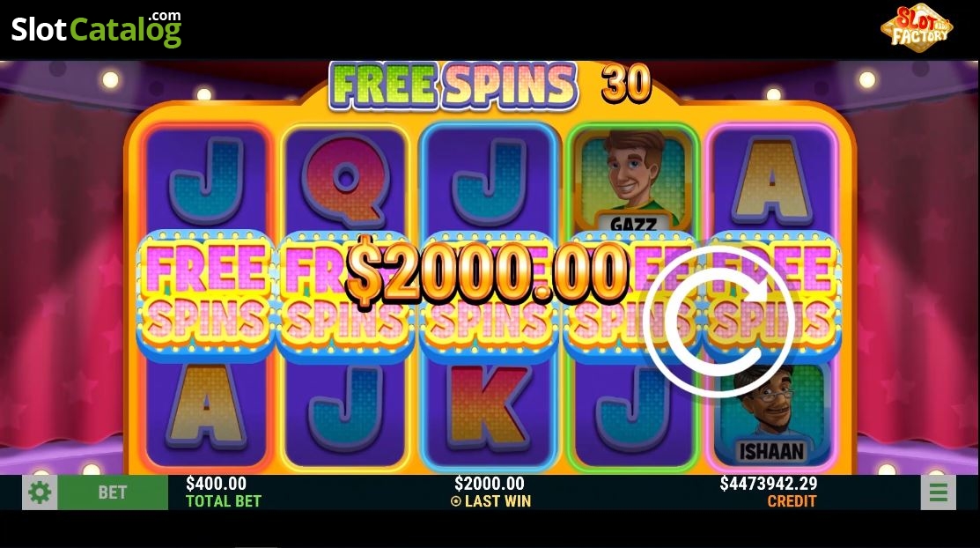Click the SlotCatalog.com logo
This screenshot has width=980, height=548.
[x=96, y=28]
